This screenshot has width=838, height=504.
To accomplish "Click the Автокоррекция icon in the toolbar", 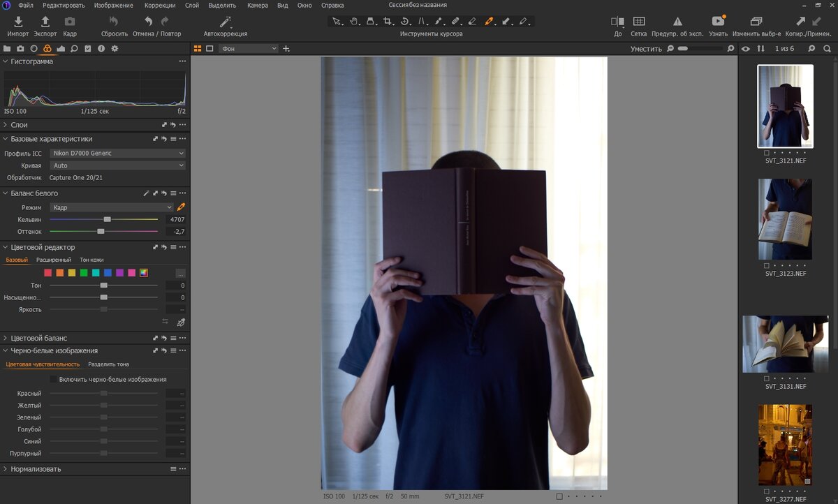I will click(x=225, y=20).
